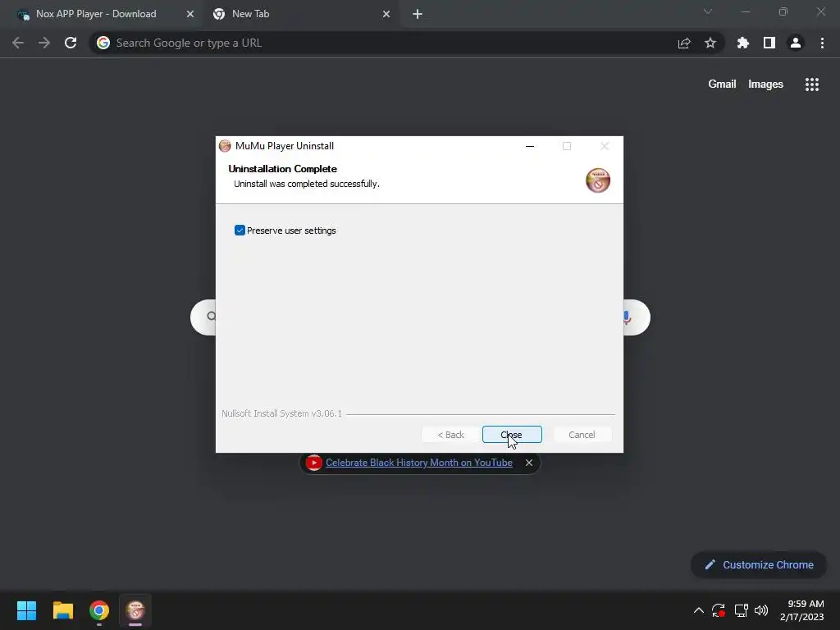The width and height of the screenshot is (840, 630).
Task: Open Google apps grid
Action: (812, 84)
